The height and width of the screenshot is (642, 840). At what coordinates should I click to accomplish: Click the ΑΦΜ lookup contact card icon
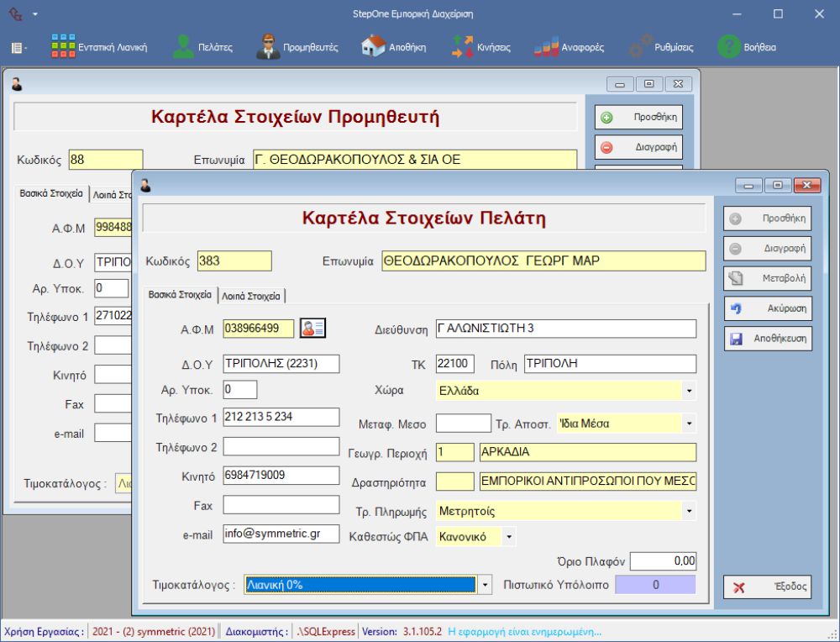coord(312,329)
